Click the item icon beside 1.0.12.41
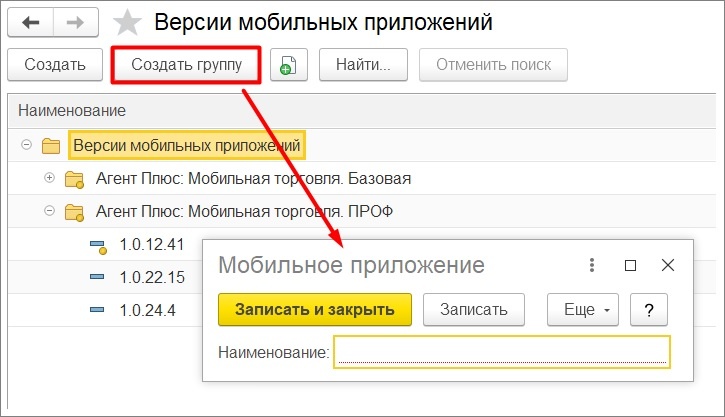Viewport: 725px width, 417px height. click(98, 247)
